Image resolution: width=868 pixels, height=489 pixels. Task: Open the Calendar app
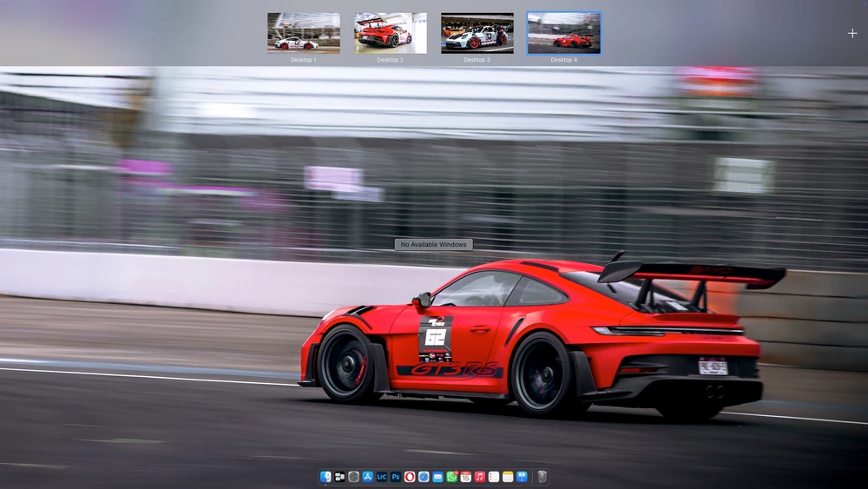pos(465,477)
